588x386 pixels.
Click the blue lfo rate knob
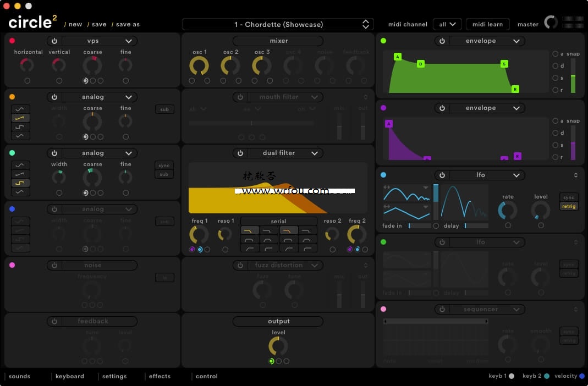pyautogui.click(x=507, y=210)
